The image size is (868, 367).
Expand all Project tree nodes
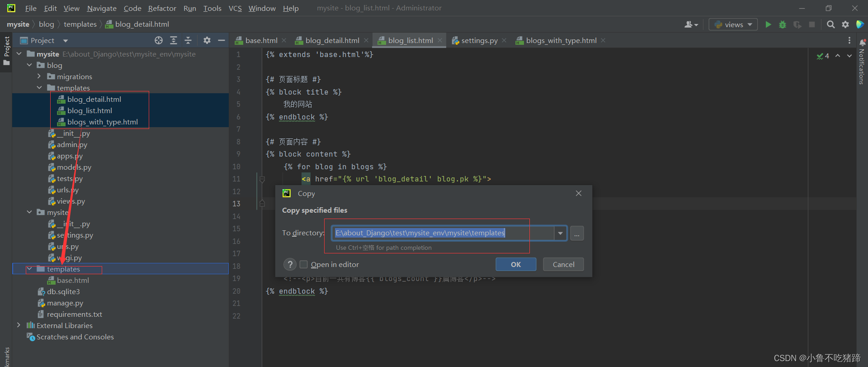point(174,40)
